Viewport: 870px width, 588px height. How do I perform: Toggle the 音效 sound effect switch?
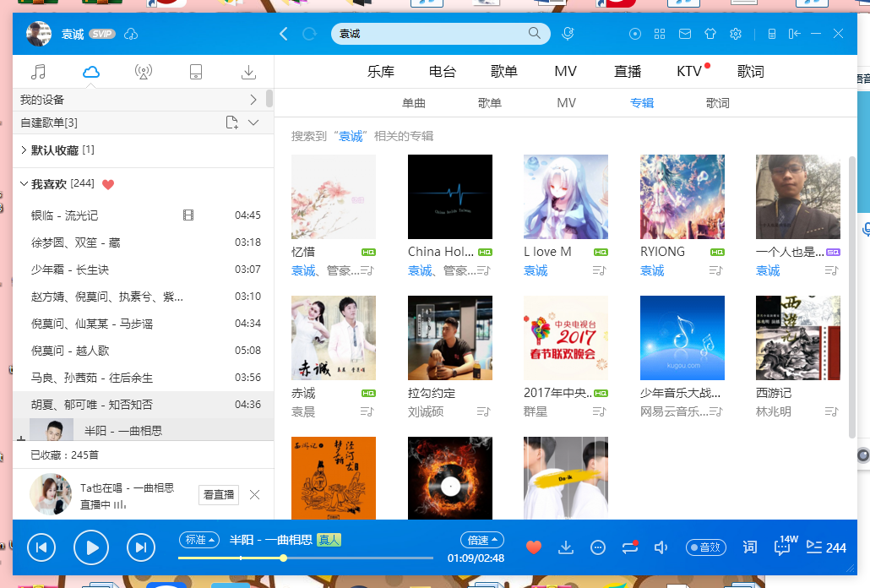[706, 547]
